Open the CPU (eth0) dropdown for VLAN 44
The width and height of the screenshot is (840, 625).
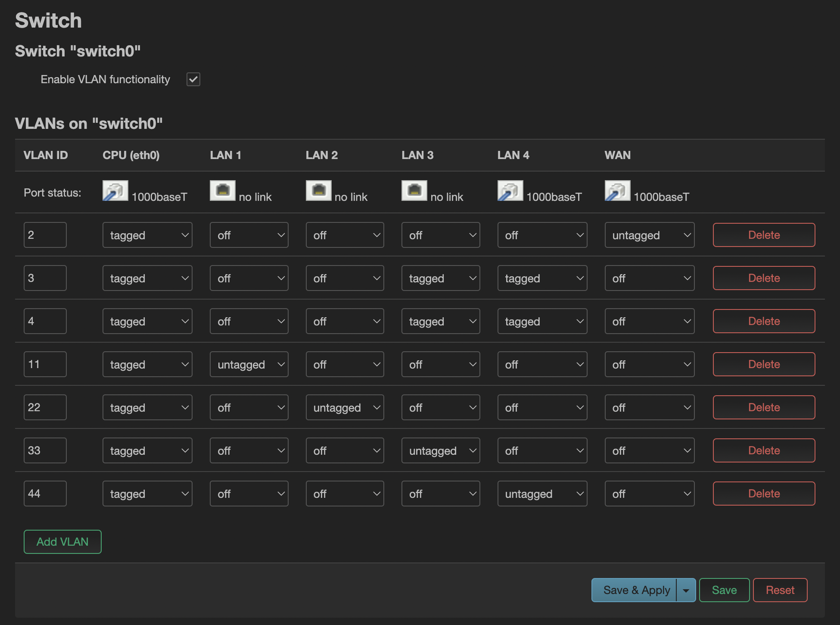click(x=147, y=494)
